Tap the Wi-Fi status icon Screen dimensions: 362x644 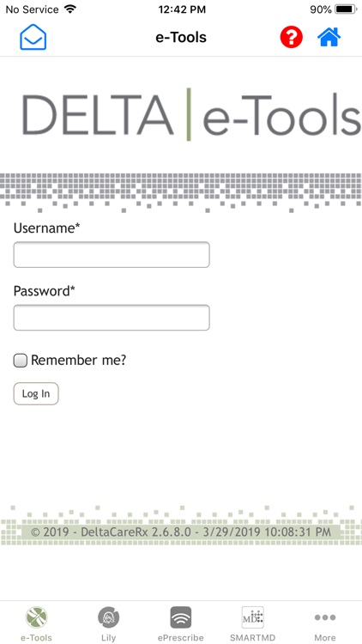click(70, 9)
